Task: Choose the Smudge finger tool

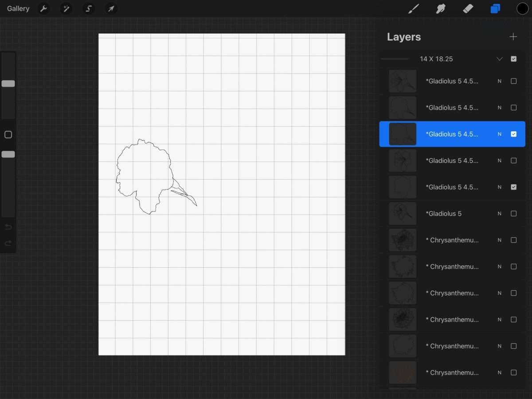Action: pos(440,9)
